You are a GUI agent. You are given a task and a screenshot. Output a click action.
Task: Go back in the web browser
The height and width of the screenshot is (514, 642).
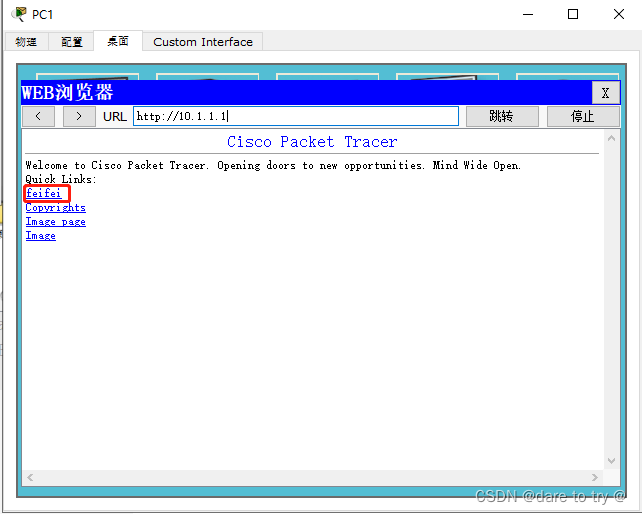(38, 116)
